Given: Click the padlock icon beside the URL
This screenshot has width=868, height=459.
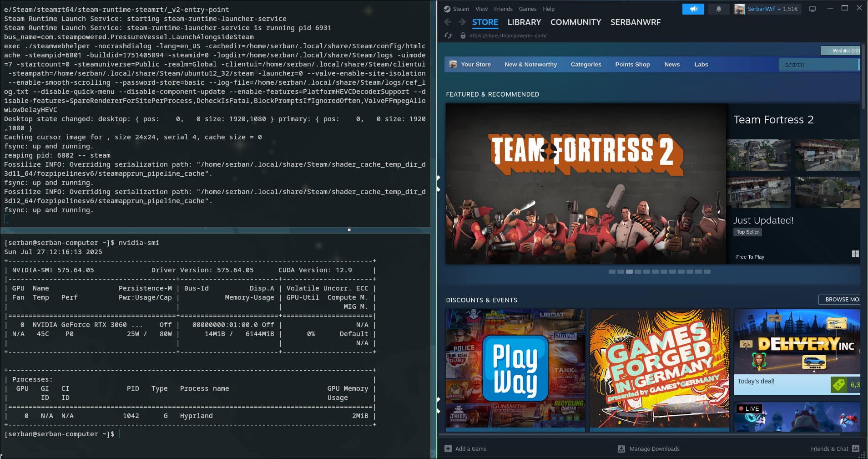Looking at the screenshot, I should tap(463, 36).
